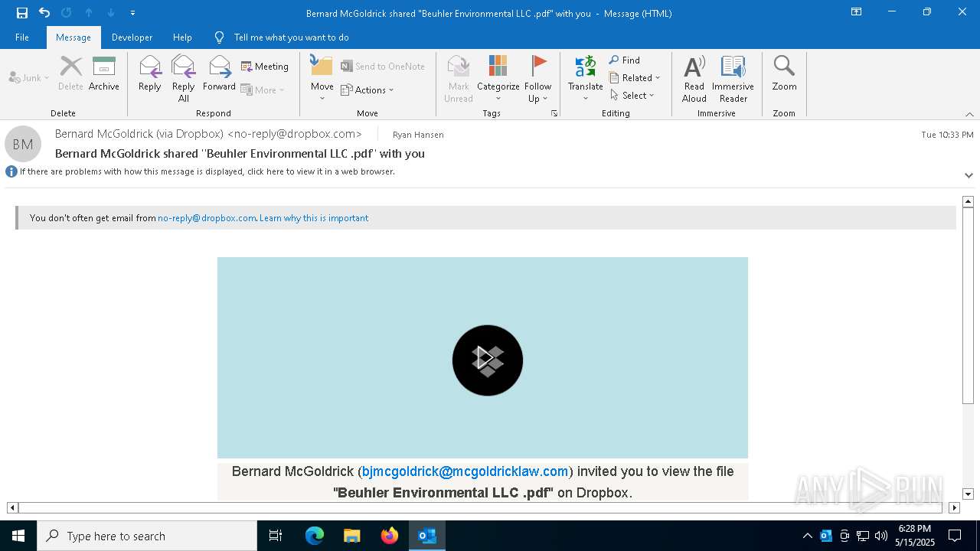
Task: Open the Categorize color menu
Action: click(x=498, y=78)
